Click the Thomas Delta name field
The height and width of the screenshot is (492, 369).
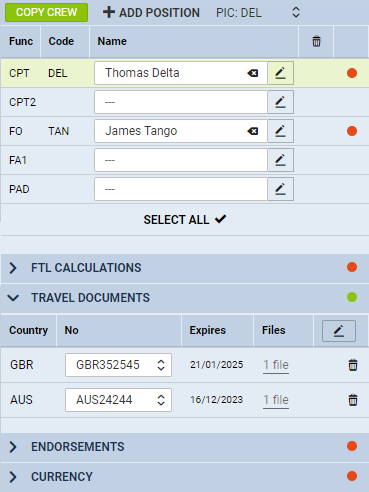tap(181, 73)
